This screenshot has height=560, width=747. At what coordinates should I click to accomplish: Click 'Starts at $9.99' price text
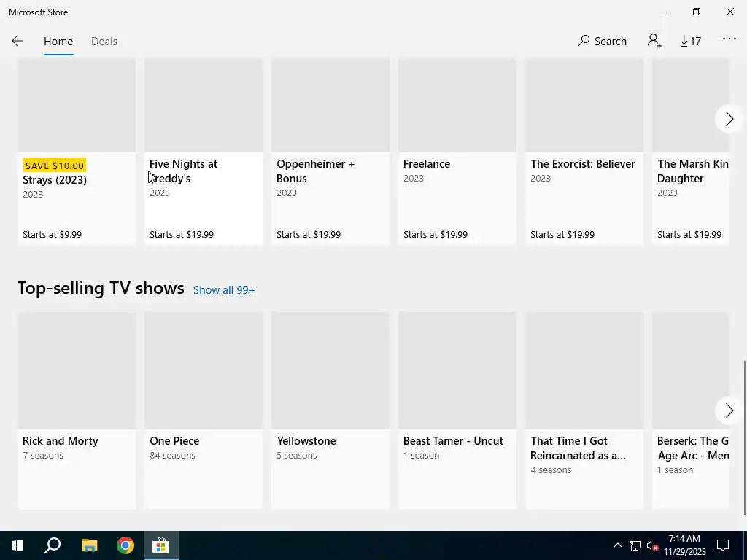52,234
